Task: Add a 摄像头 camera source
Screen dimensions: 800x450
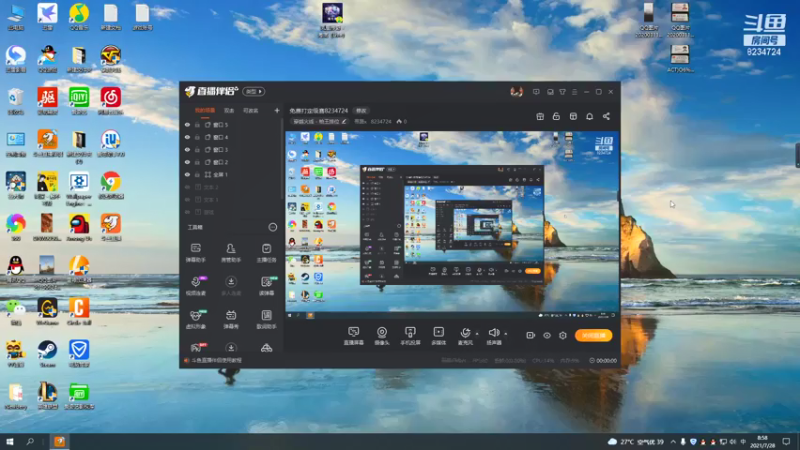Action: [382, 336]
